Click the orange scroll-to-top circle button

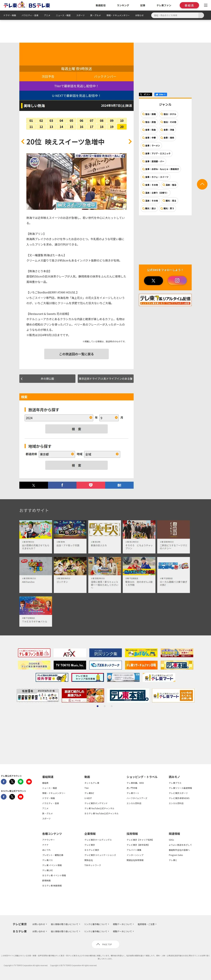202,184
